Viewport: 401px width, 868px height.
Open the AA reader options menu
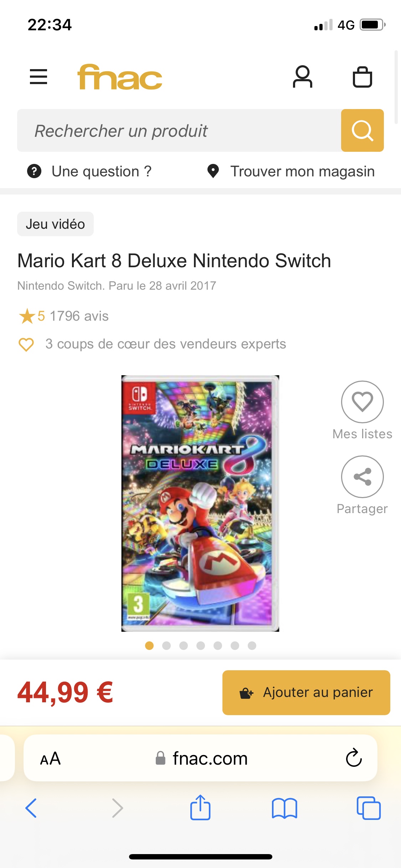pos(50,759)
